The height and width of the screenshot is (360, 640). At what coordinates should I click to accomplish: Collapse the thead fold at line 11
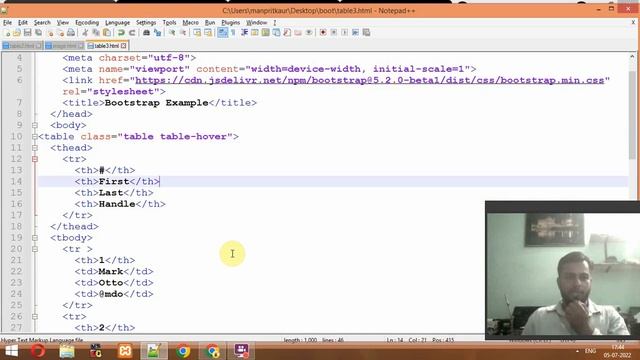35,148
